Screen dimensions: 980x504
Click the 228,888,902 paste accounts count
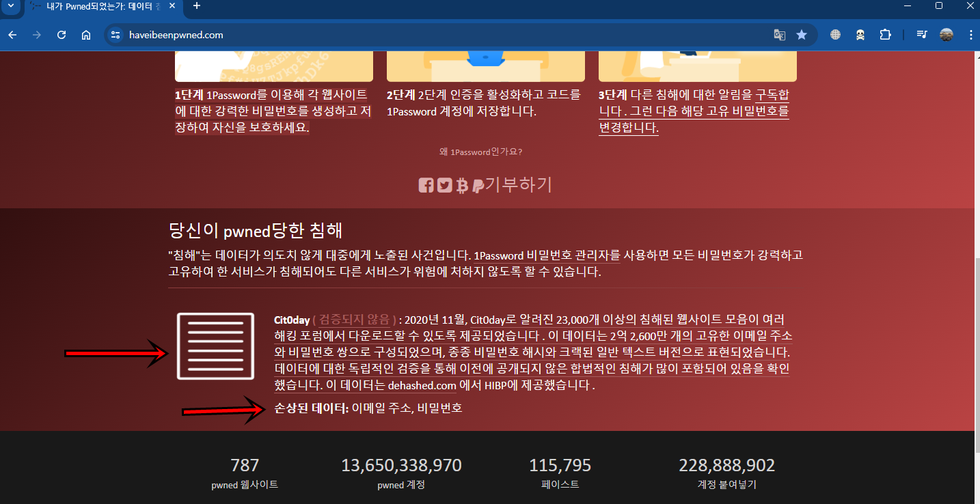727,466
